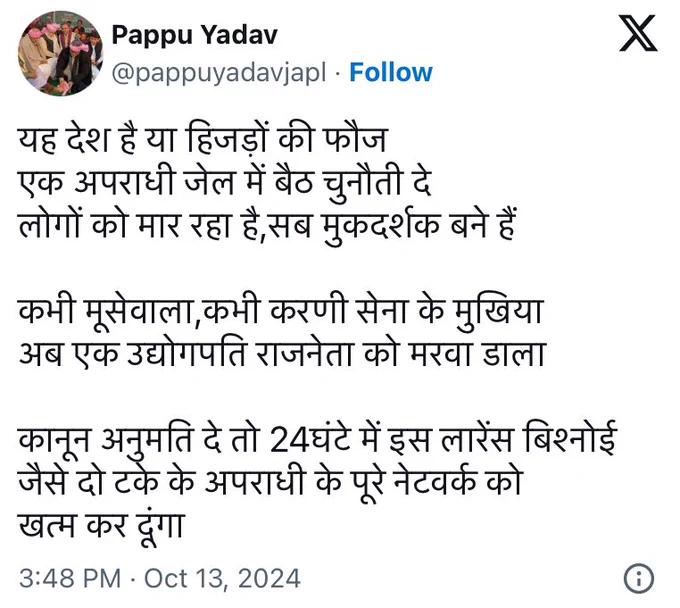Follow the @pappuyadavjapl account
Viewport: 680px width, 608px height.
(x=391, y=72)
